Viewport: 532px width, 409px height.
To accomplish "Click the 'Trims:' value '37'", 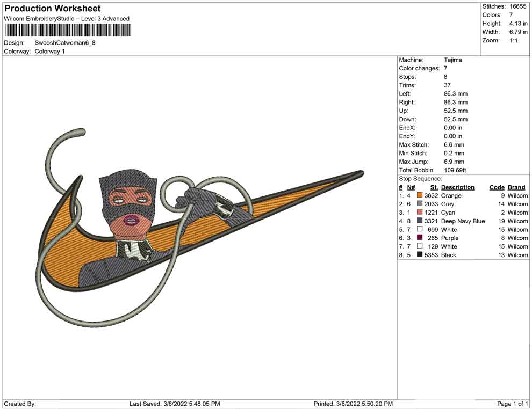I will [447, 85].
